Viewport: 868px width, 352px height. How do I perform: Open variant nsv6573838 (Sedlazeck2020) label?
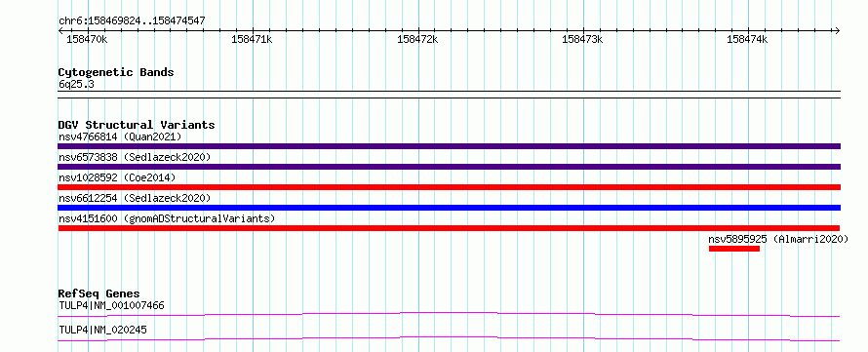click(135, 157)
